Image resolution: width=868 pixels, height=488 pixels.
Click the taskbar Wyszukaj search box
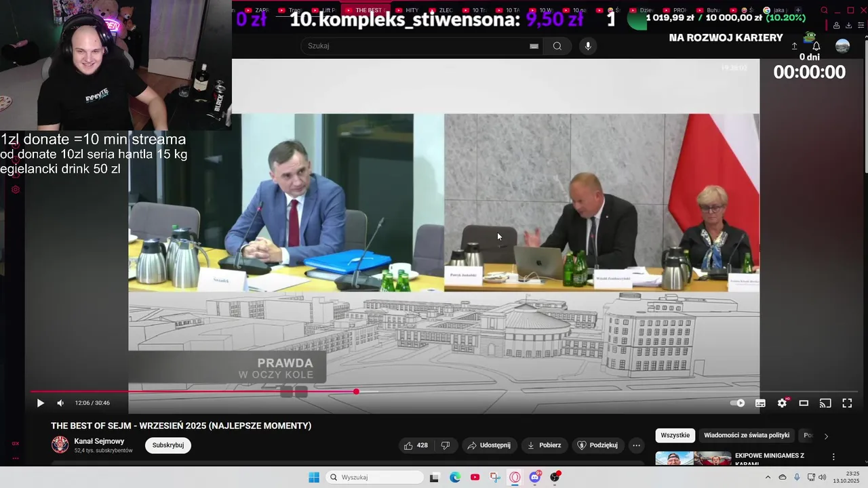coord(374,477)
